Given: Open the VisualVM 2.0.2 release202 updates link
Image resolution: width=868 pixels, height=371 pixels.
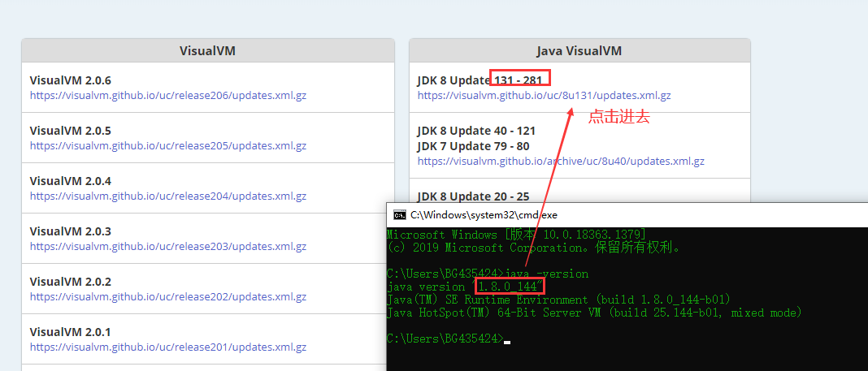Looking at the screenshot, I should point(167,297).
